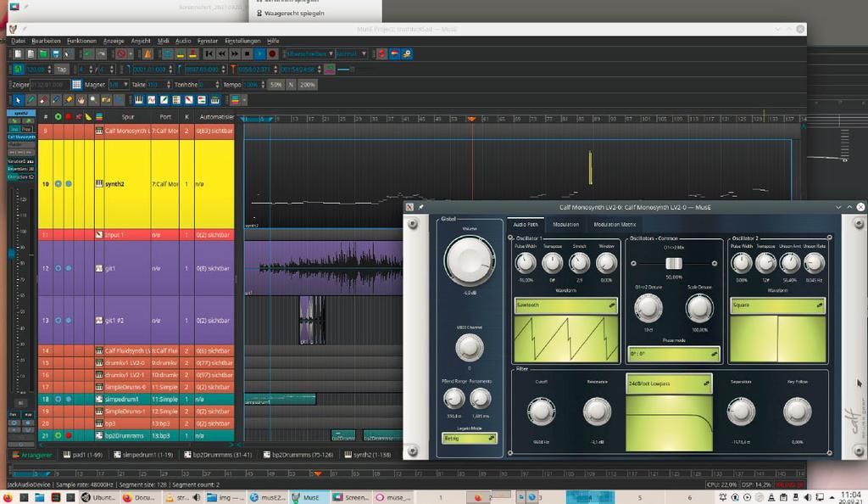Select the cutter tool
Viewport: 868px width, 504px height.
tap(56, 99)
